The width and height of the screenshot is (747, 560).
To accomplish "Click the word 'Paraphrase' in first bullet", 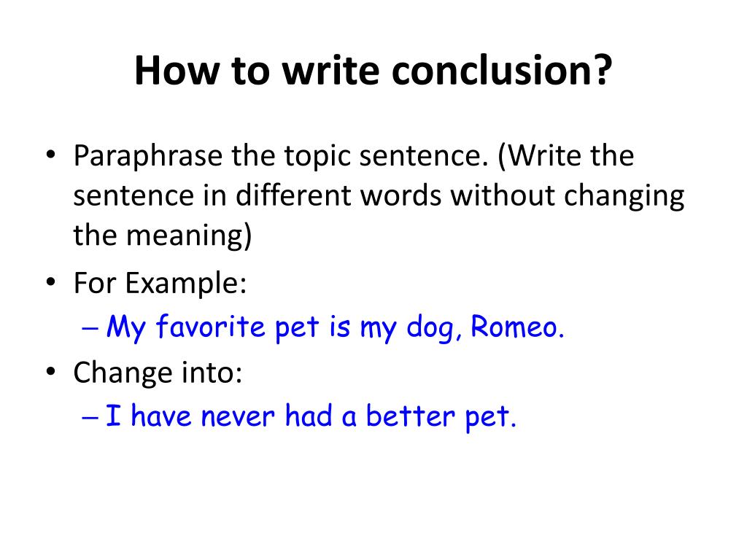I will (x=147, y=157).
